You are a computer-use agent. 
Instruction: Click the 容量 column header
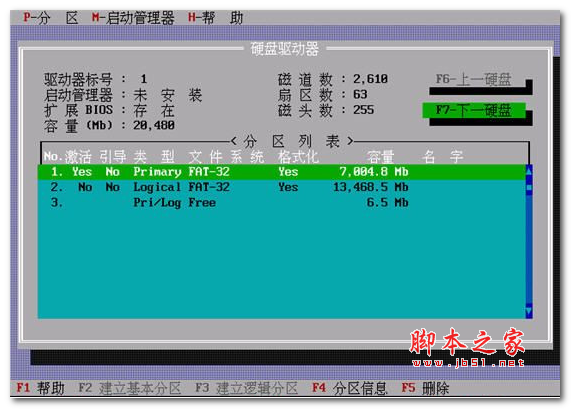point(381,157)
